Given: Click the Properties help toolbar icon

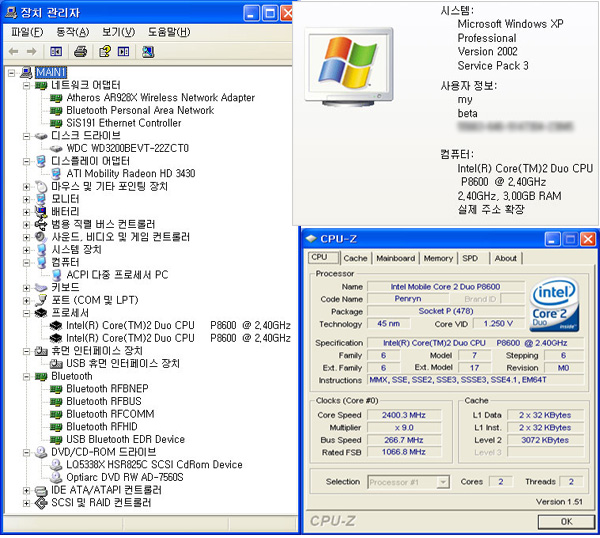Looking at the screenshot, I should tap(105, 51).
